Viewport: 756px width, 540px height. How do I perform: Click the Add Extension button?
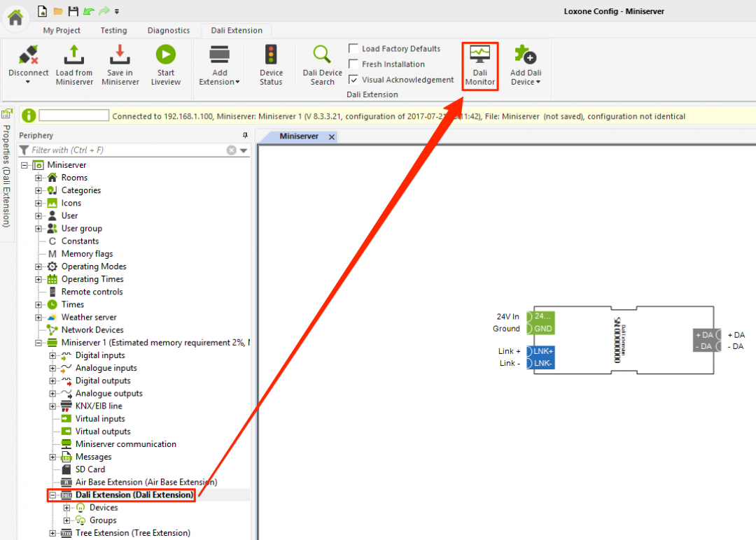(x=219, y=64)
